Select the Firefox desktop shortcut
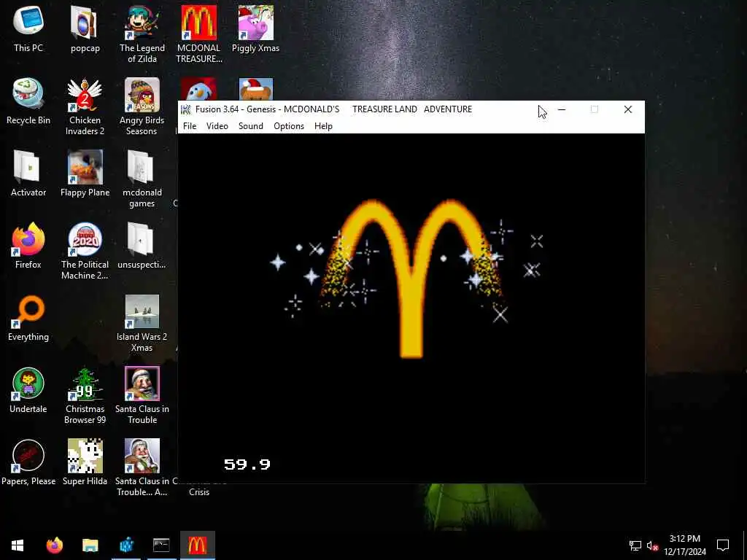 pyautogui.click(x=28, y=246)
